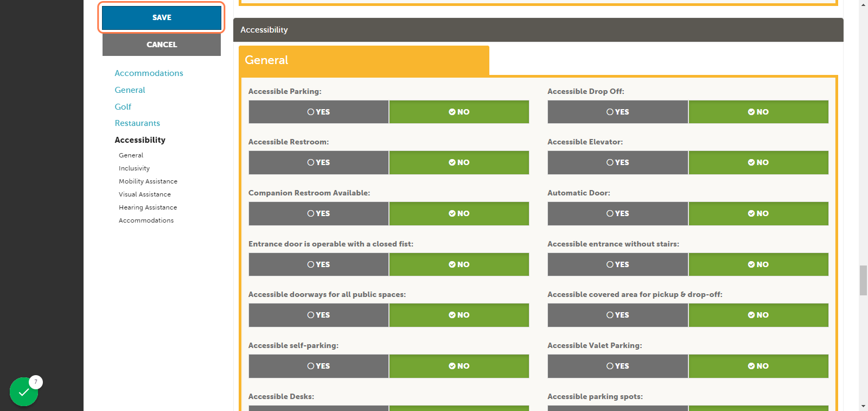Select No for Companion Restroom Available
This screenshot has height=411, width=868.
[459, 213]
